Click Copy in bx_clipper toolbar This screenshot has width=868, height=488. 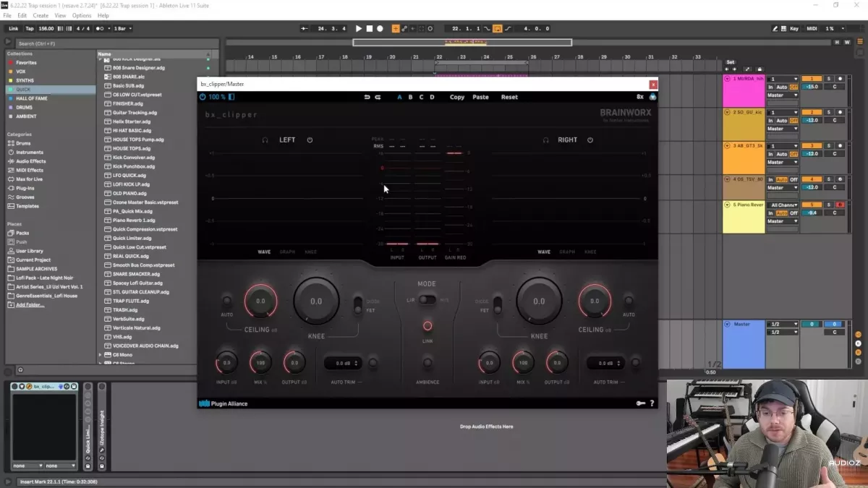click(457, 97)
